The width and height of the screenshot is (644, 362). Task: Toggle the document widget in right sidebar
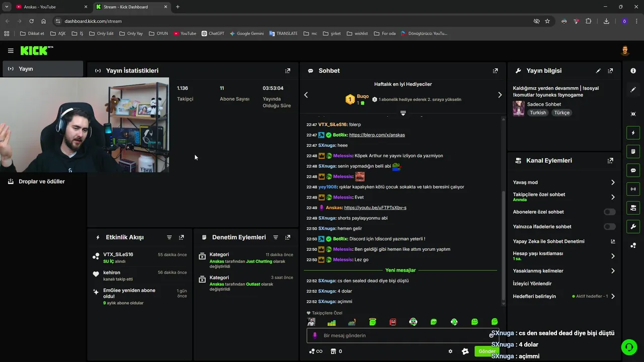tap(633, 151)
